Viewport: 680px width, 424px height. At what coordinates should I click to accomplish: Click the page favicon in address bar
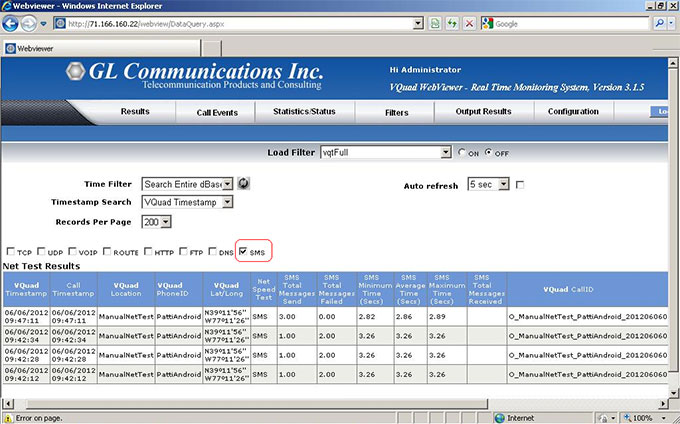coord(60,24)
